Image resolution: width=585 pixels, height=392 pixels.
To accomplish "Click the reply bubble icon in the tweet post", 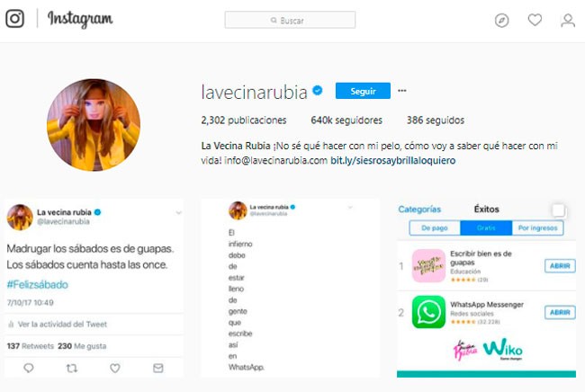I will coord(29,368).
